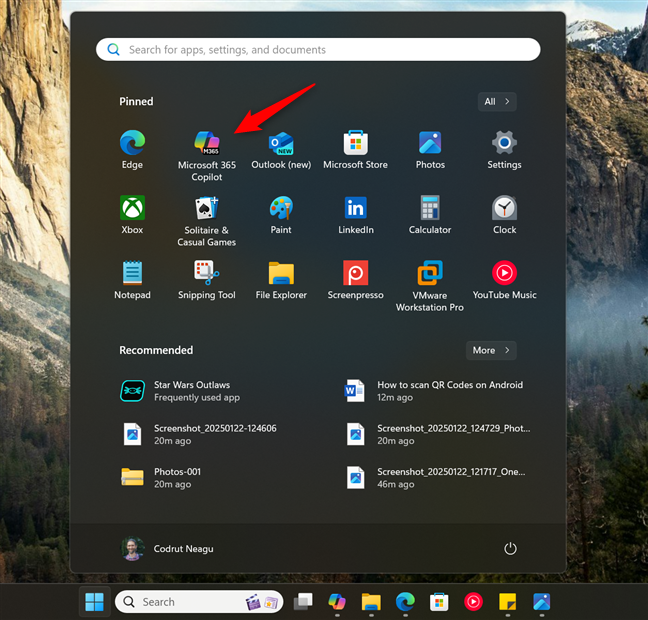648x620 pixels.
Task: Open Settings from pinned apps
Action: tap(504, 150)
